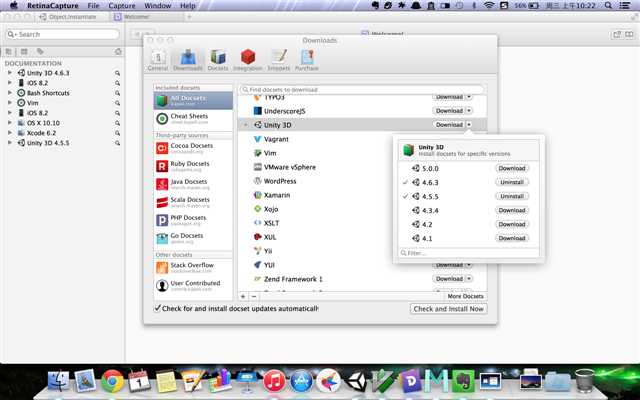Focus the Find docsets to download field
Screen dimensions: 640x400
[362, 89]
